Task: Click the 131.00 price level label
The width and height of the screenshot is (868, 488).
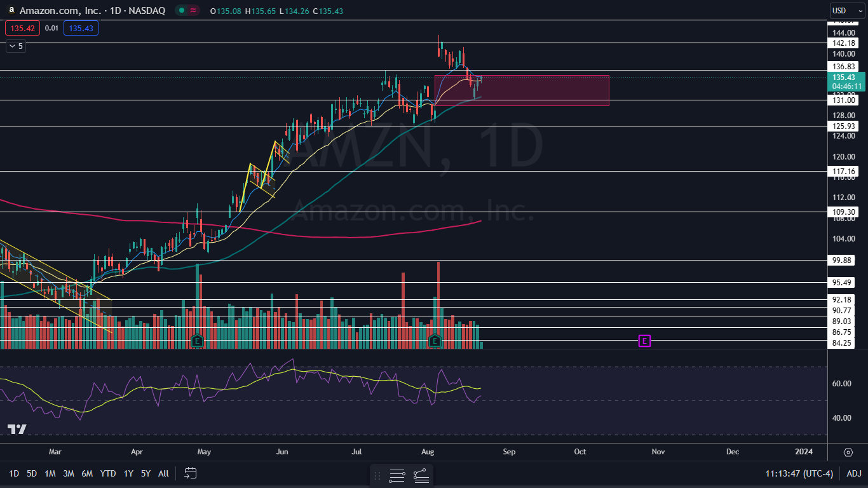Action: coord(843,100)
